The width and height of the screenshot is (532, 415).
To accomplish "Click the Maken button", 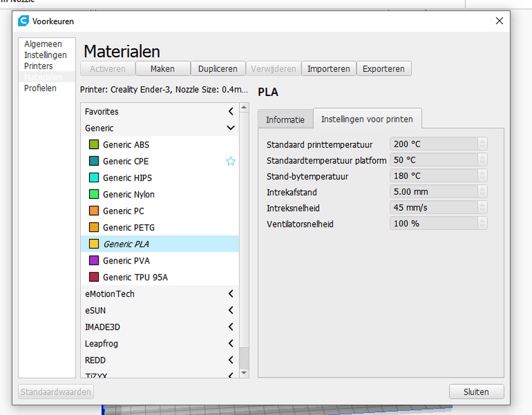I will (163, 68).
